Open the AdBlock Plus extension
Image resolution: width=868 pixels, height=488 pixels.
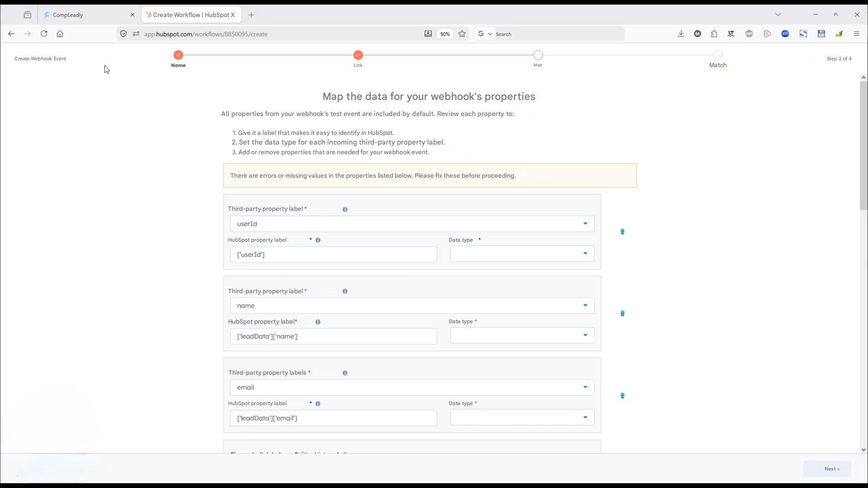[749, 34]
